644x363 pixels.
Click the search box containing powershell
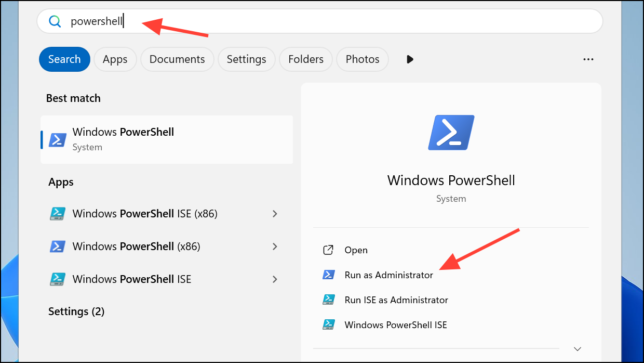tap(332, 21)
